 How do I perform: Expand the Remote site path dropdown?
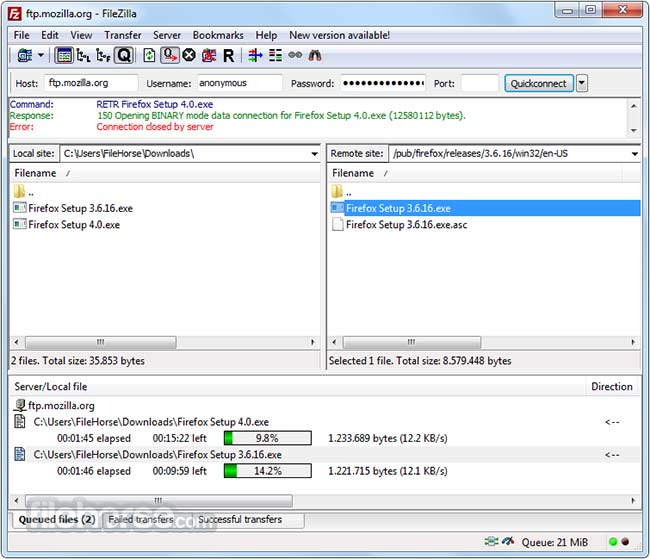634,154
